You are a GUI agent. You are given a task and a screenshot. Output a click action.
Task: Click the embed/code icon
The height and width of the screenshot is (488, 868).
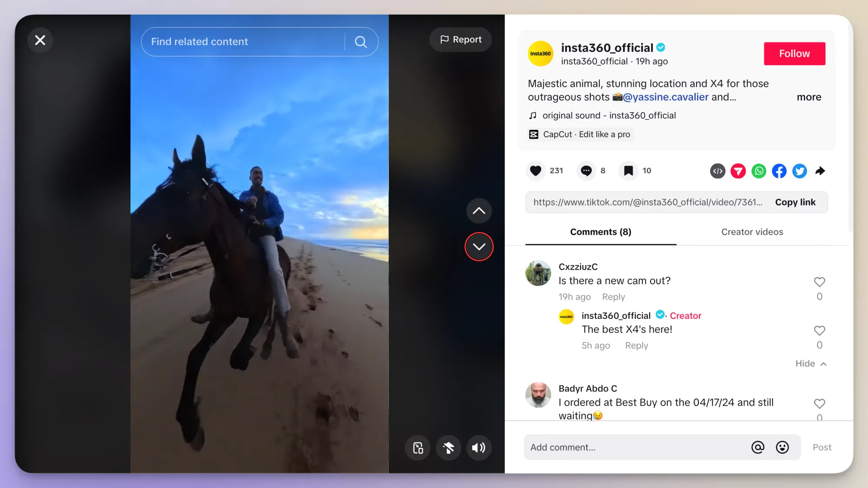point(717,171)
